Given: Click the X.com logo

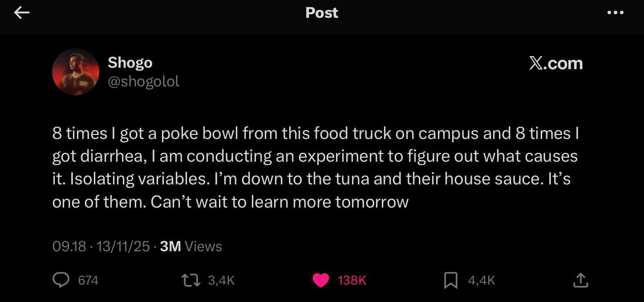Looking at the screenshot, I should [556, 64].
